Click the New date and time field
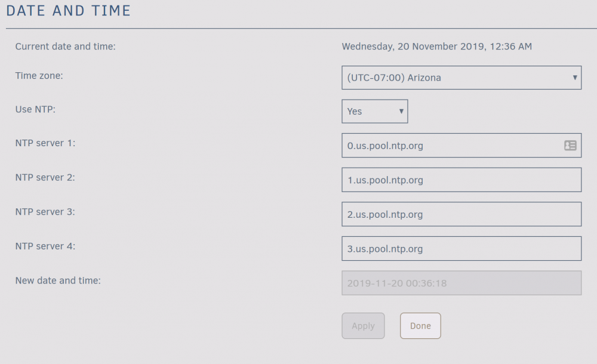 (461, 283)
